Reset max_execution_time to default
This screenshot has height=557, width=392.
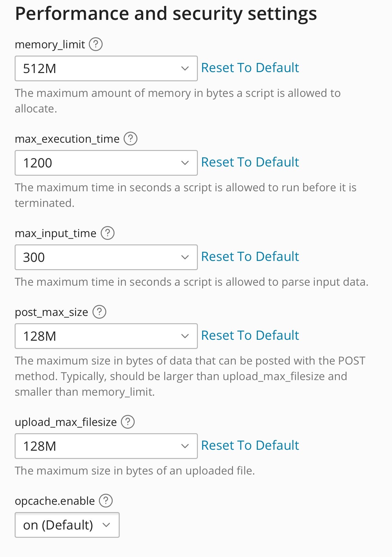tap(250, 162)
